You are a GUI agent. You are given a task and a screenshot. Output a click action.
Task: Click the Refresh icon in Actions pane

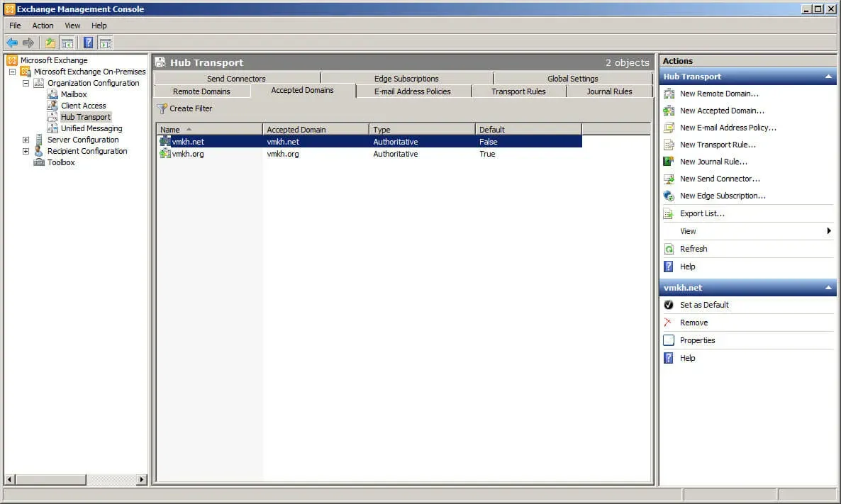[x=669, y=249]
